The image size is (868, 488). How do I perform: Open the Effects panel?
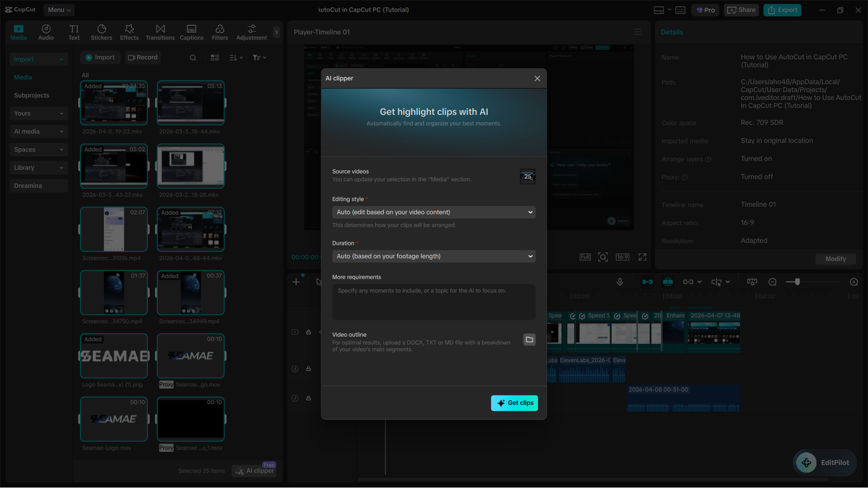point(129,31)
